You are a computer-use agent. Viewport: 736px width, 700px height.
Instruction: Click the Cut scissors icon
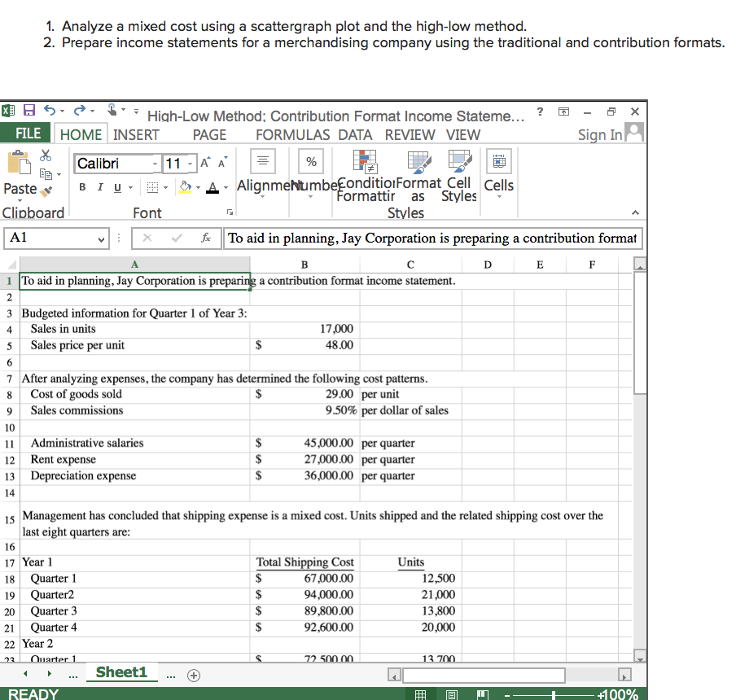pos(46,155)
